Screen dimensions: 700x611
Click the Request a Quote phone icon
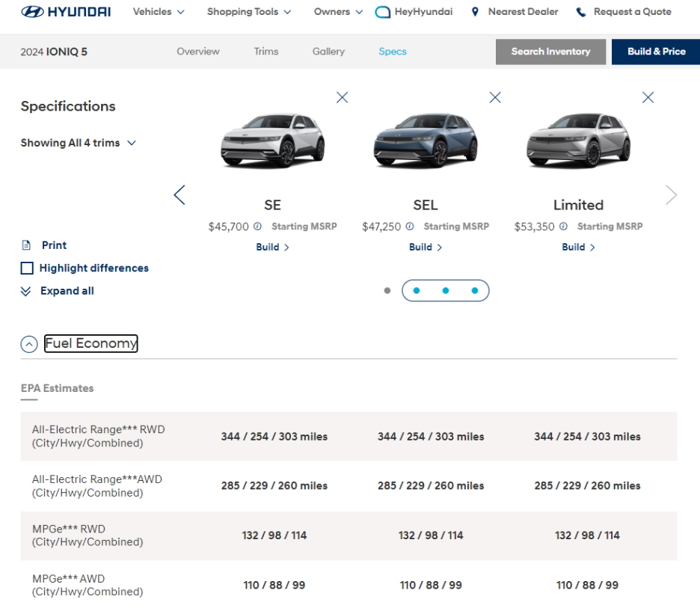click(581, 12)
